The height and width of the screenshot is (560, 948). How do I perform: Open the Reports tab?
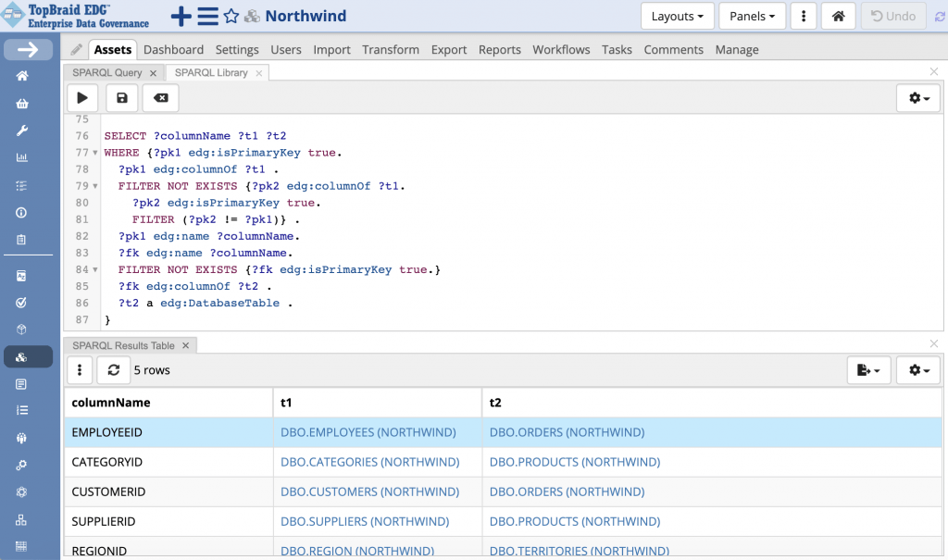[x=499, y=50]
